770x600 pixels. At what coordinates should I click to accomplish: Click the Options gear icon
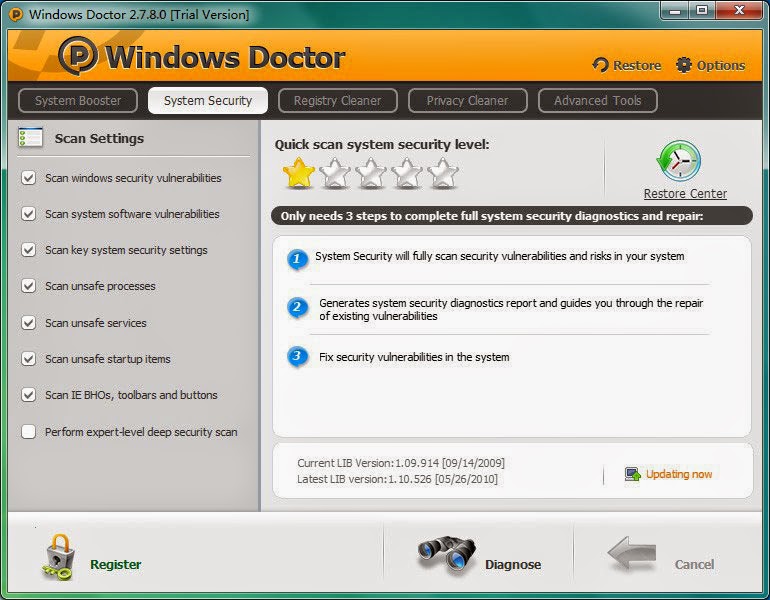tap(684, 65)
